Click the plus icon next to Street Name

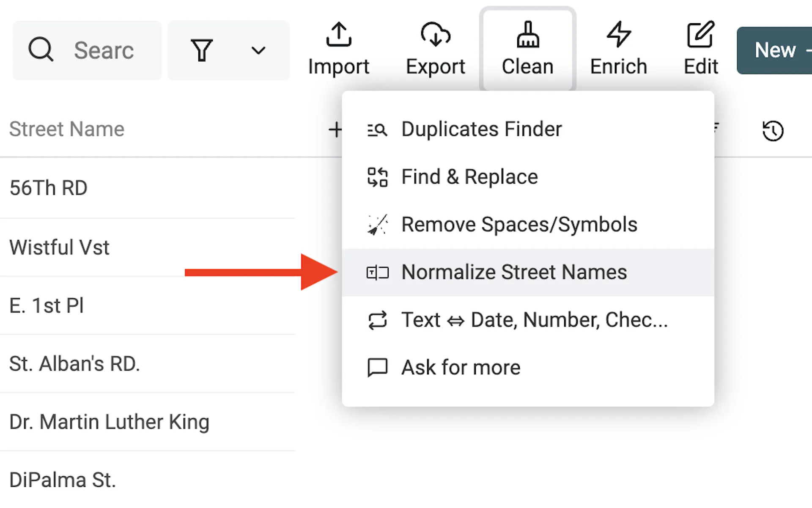(335, 129)
